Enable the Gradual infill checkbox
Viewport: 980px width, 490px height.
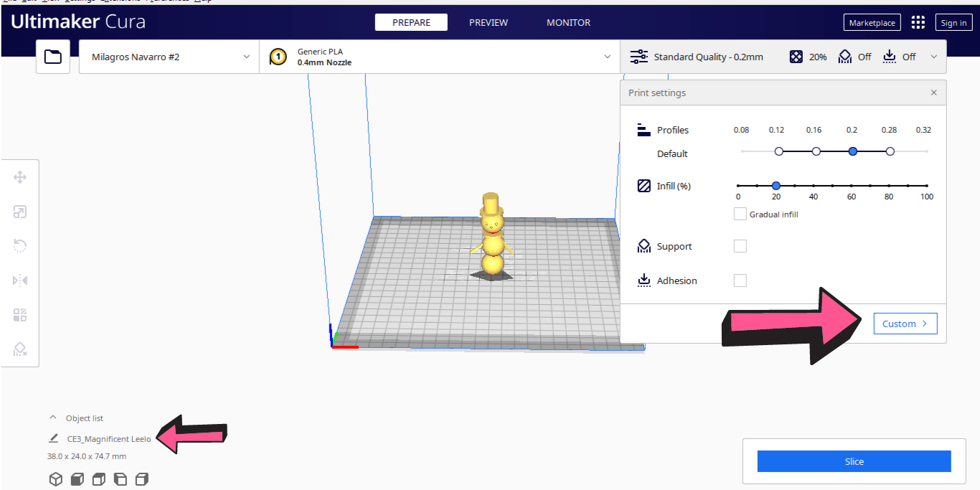pyautogui.click(x=740, y=214)
